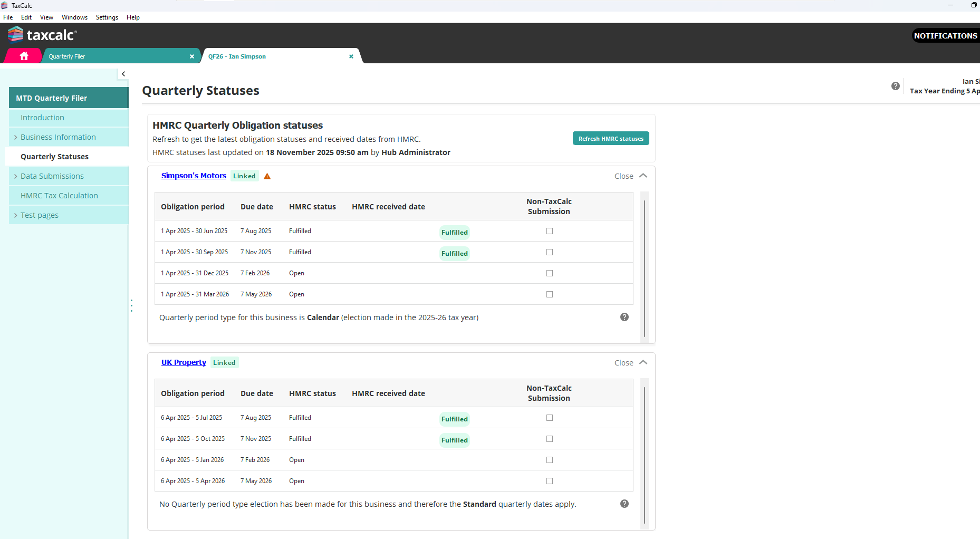Click Fulfilled badge for 1 Apr - 30 Jun 2025
The height and width of the screenshot is (539, 980).
point(455,232)
